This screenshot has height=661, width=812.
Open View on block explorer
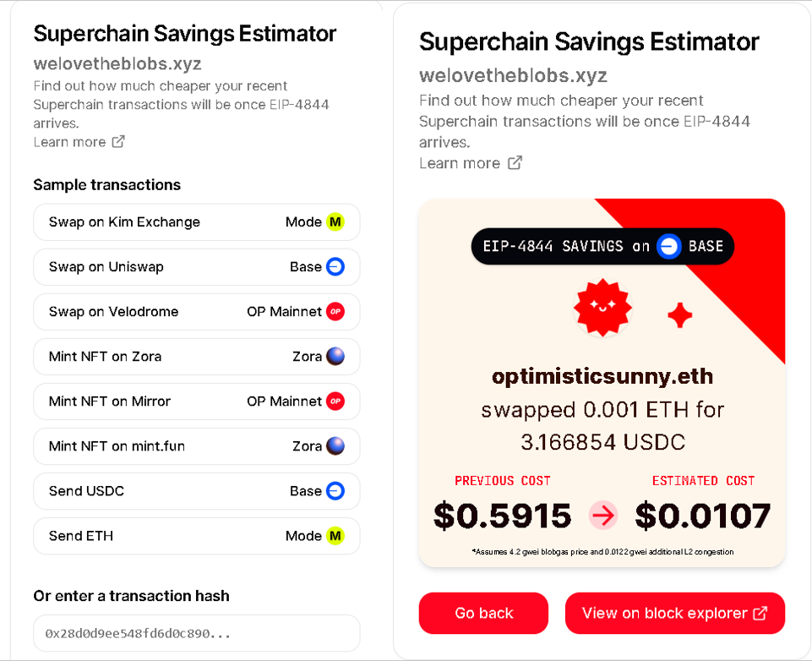pyautogui.click(x=674, y=614)
